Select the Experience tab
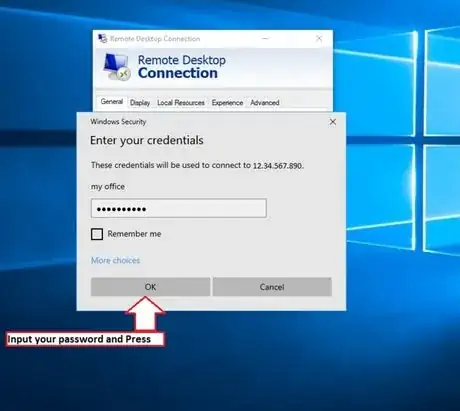Viewport: 460px width, 411px height. pyautogui.click(x=227, y=103)
